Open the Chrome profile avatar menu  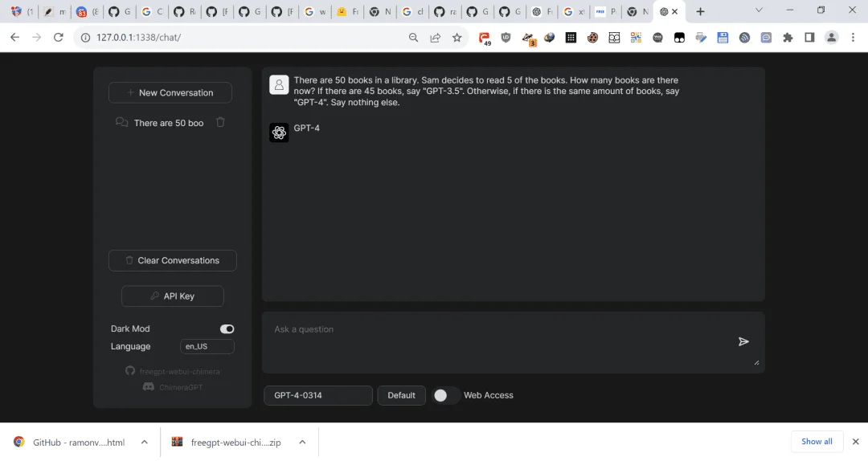(x=832, y=38)
